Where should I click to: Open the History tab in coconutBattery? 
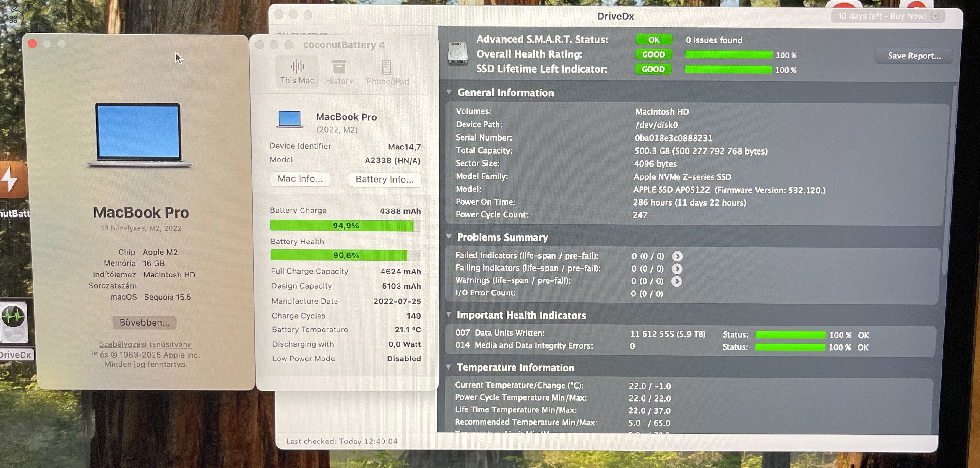[x=339, y=72]
